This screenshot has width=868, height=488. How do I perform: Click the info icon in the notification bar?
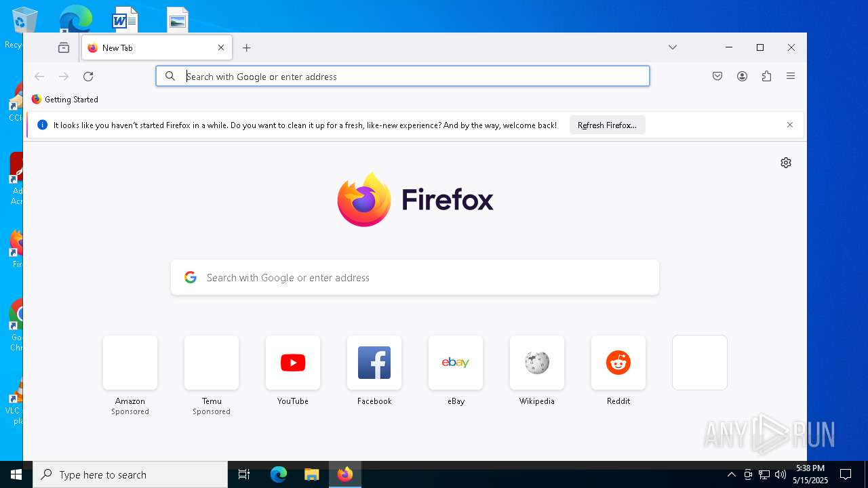tap(42, 125)
